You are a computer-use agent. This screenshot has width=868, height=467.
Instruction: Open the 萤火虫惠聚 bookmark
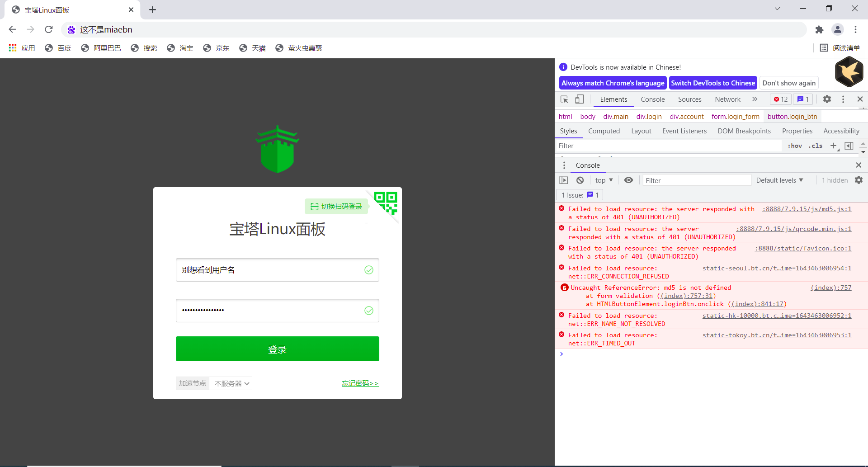point(299,48)
